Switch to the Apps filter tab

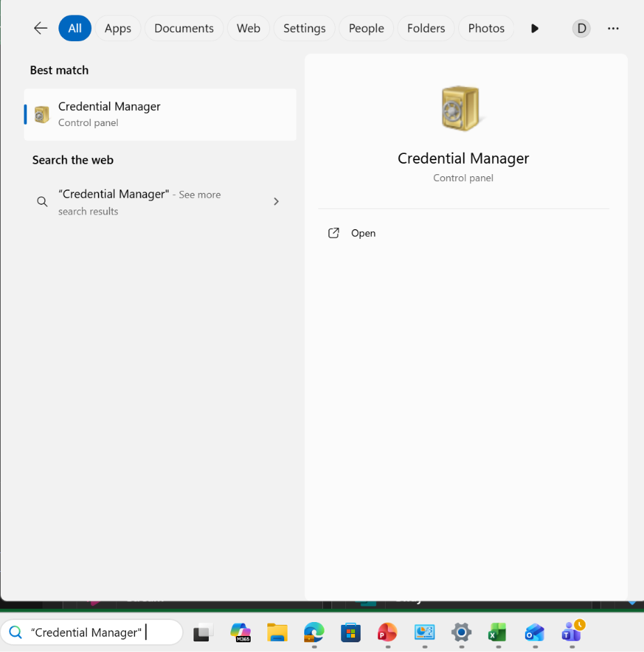tap(118, 29)
